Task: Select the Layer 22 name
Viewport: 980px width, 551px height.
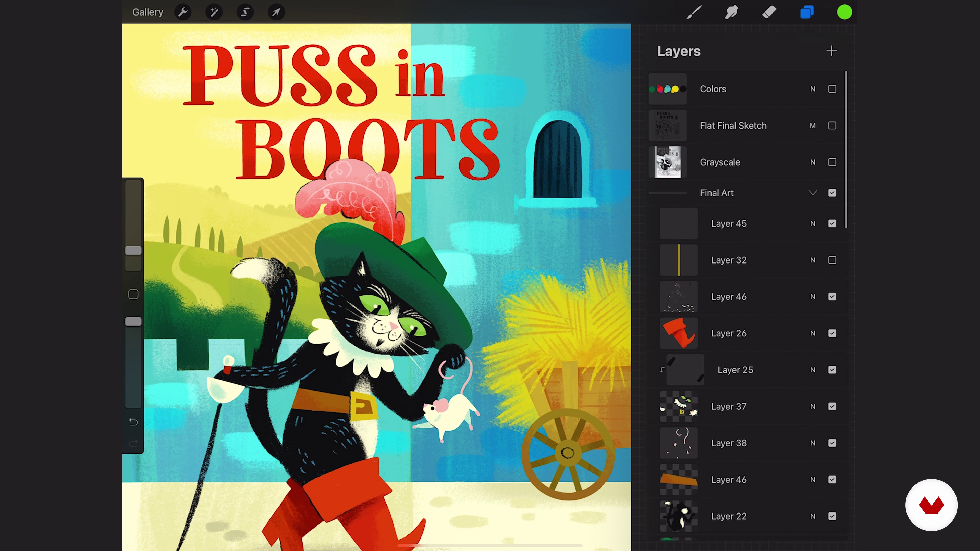Action: tap(729, 516)
